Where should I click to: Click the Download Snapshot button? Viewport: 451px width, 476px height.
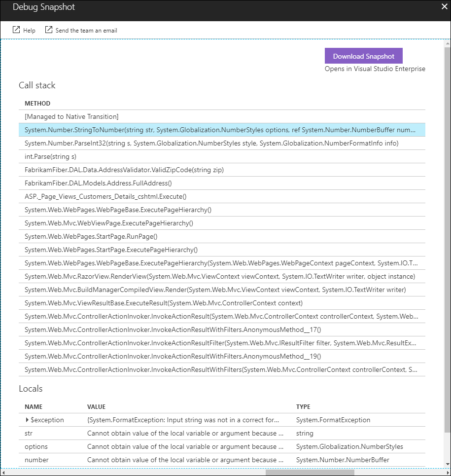(x=363, y=56)
